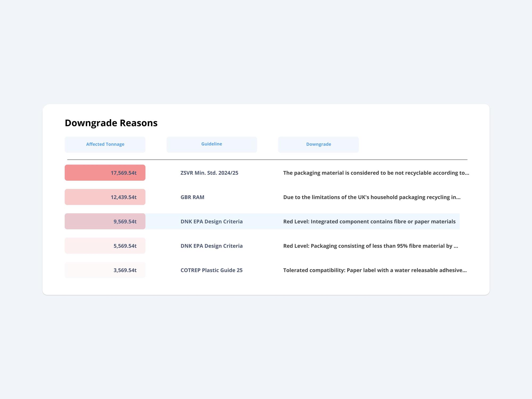The width and height of the screenshot is (532, 399).
Task: Click the Downgrade Reasons card title
Action: (111, 123)
